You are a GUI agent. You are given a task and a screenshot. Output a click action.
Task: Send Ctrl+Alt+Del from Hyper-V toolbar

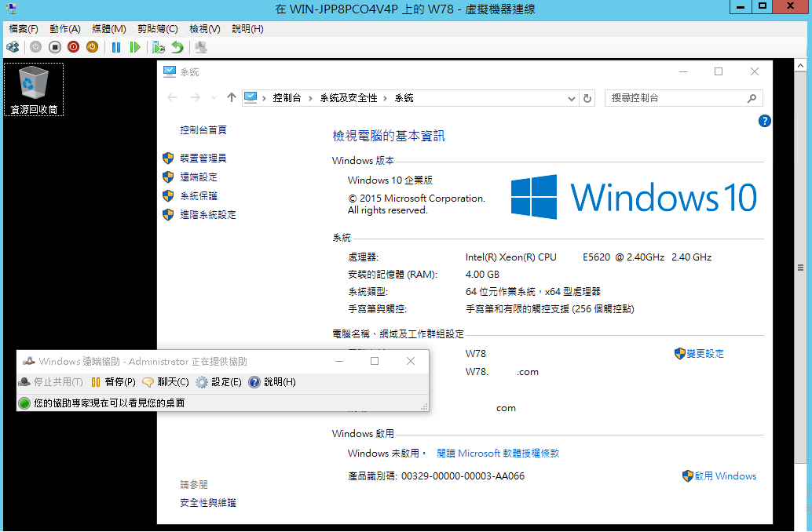(13, 47)
